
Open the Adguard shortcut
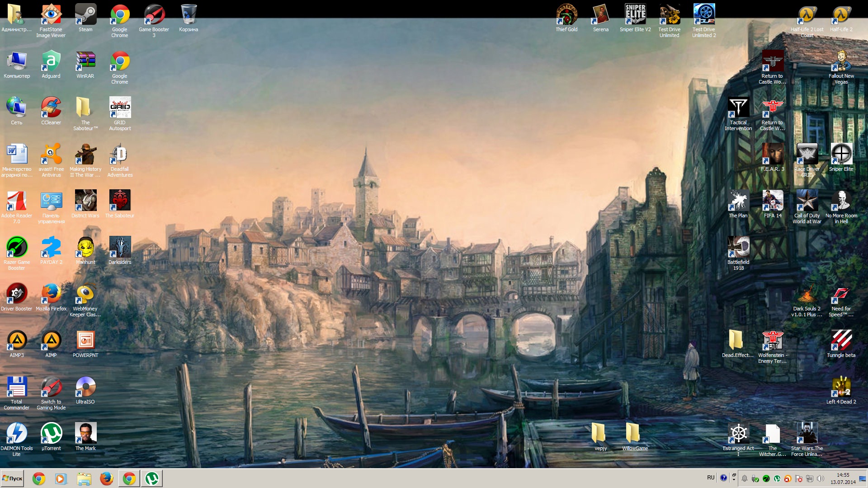[x=51, y=65]
